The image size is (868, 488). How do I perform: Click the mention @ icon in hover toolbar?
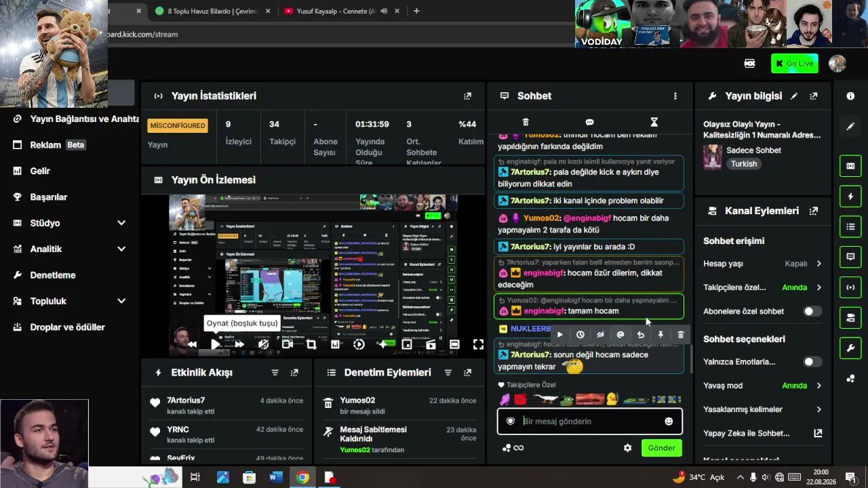tap(620, 335)
